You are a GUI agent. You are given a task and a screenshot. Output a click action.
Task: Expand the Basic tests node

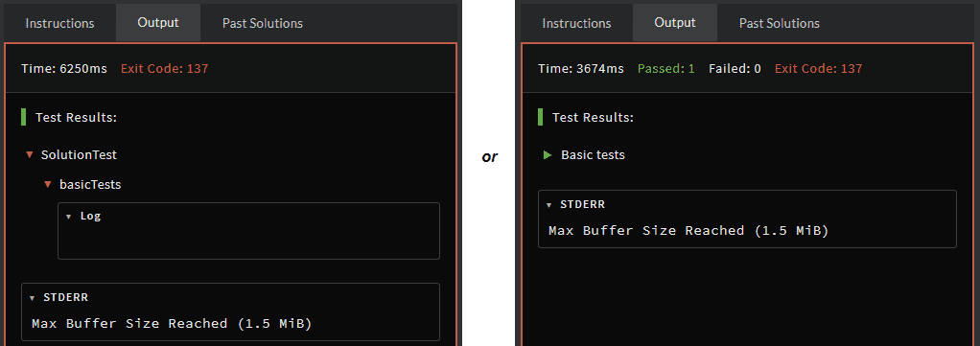pyautogui.click(x=548, y=154)
